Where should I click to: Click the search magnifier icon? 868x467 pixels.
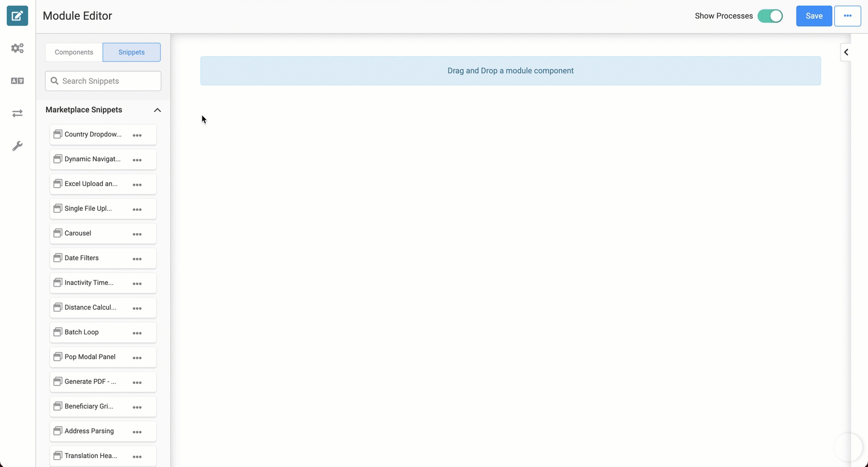click(x=55, y=81)
